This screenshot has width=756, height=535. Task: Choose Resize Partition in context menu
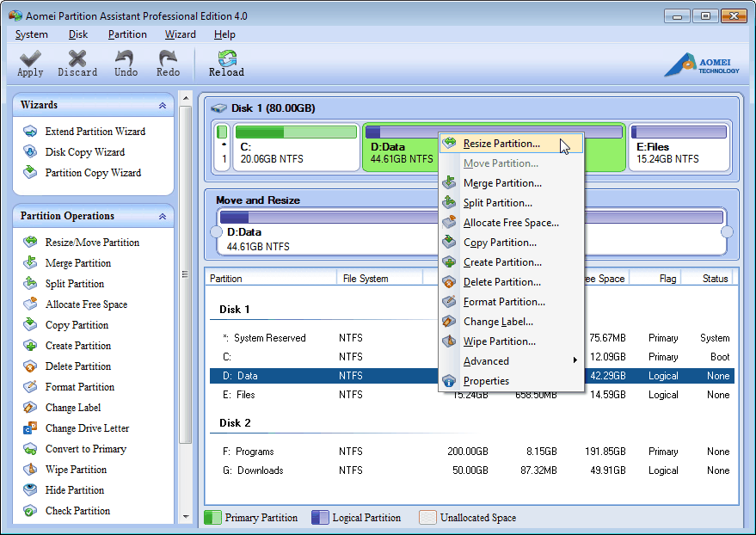(501, 144)
